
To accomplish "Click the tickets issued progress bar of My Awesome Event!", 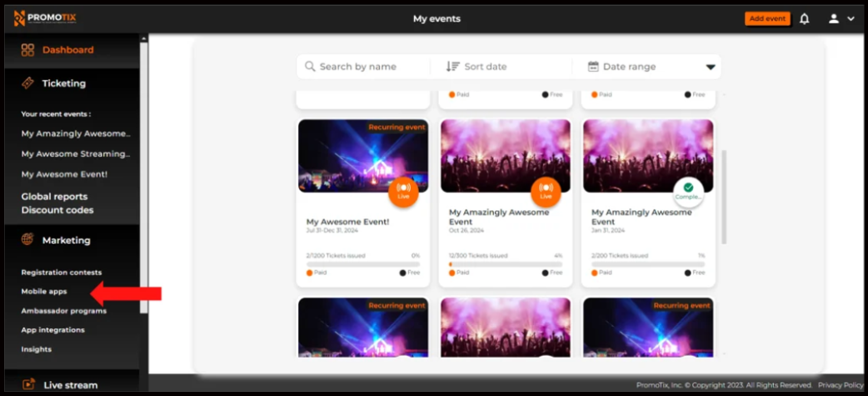I will pos(363,264).
